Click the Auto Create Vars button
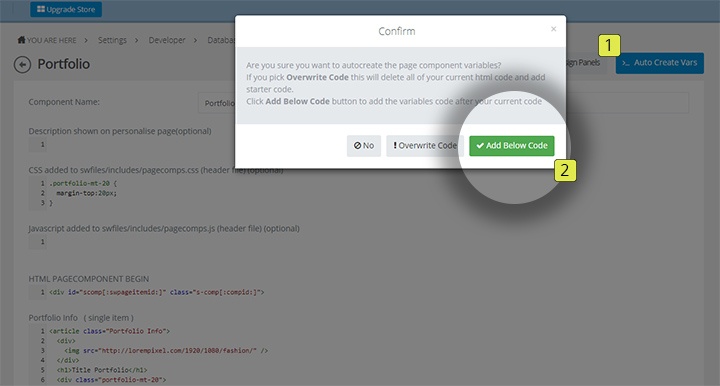Image resolution: width=720 pixels, height=386 pixels. click(659, 63)
